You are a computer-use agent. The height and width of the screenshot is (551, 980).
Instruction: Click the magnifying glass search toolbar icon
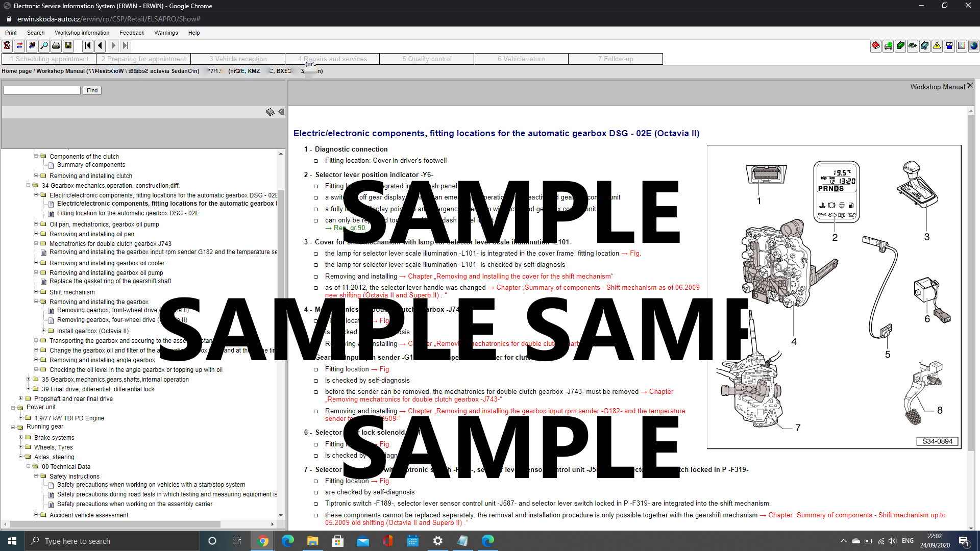click(44, 46)
